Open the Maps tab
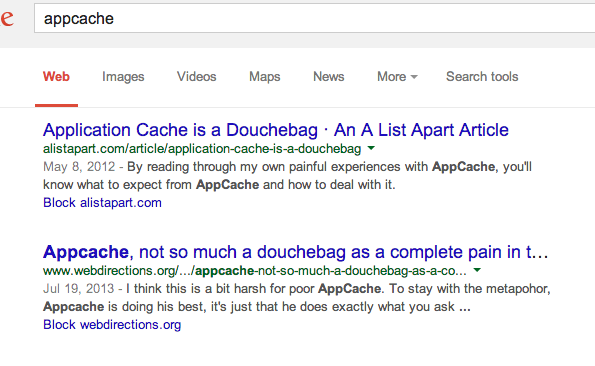The height and width of the screenshot is (366, 595). click(264, 77)
